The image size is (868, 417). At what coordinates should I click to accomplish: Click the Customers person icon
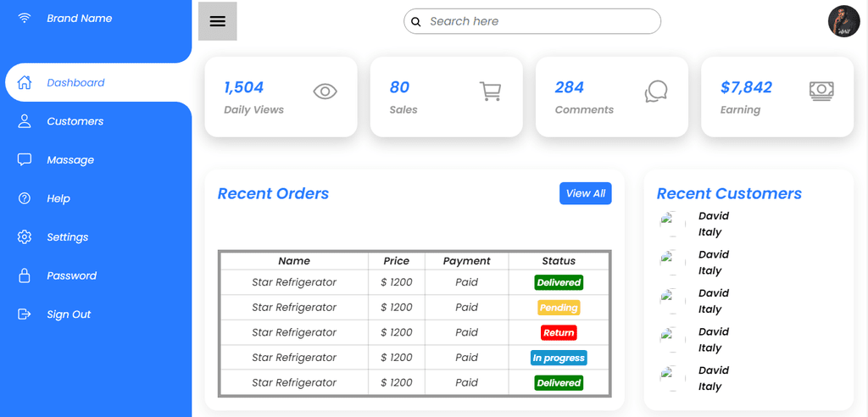25,121
